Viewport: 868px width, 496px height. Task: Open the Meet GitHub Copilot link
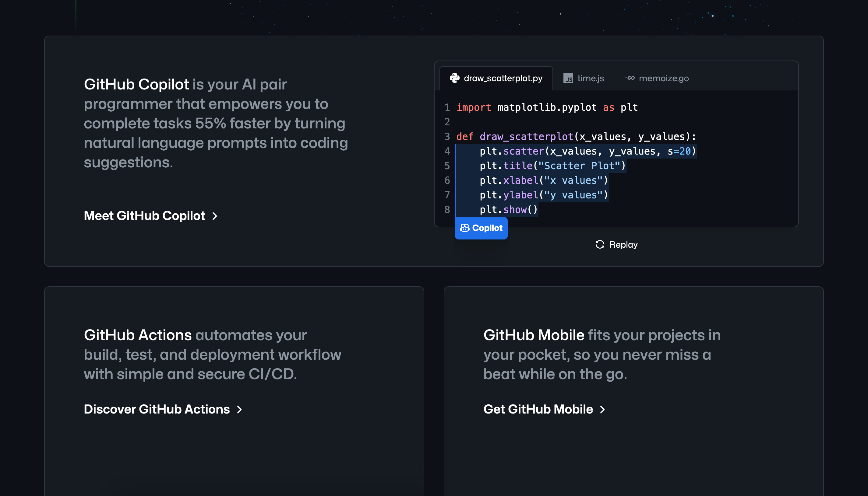tap(145, 216)
